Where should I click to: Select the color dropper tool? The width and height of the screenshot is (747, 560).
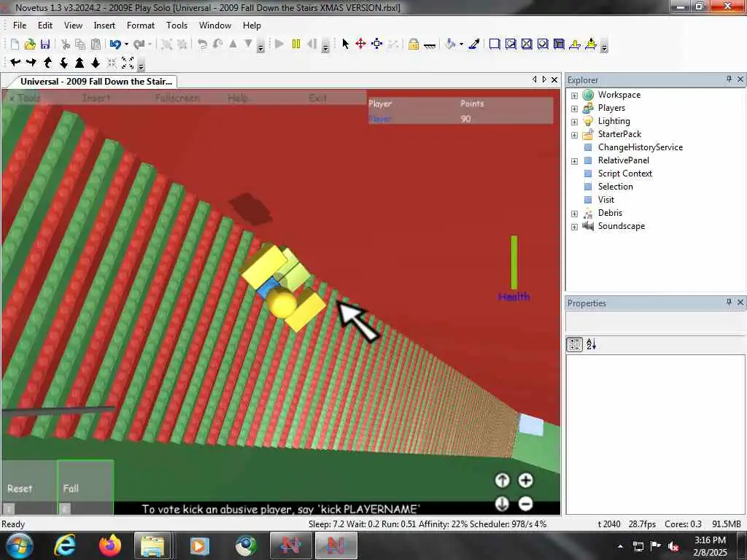click(x=474, y=44)
